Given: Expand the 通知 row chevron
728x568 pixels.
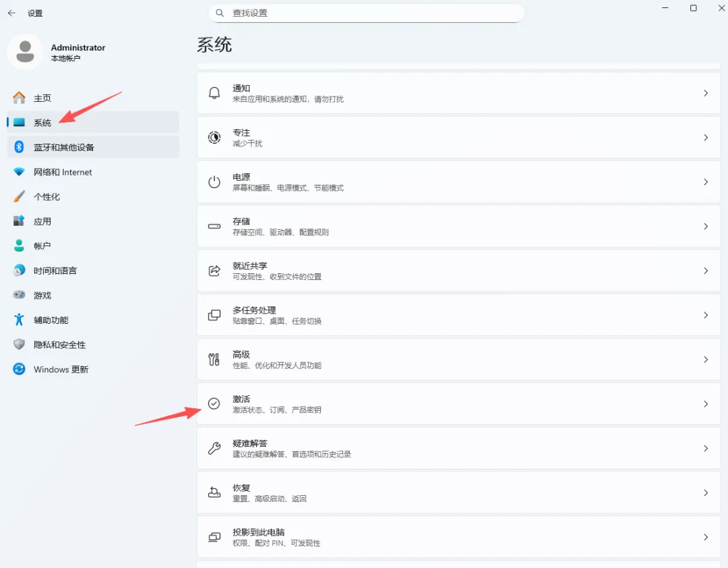Looking at the screenshot, I should 706,93.
